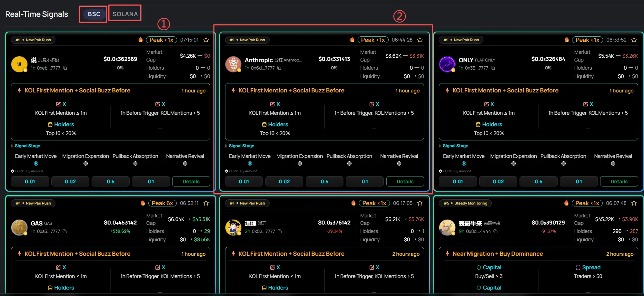Click flame icon on GAS card header
The width and height of the screenshot is (644, 296).
tap(143, 203)
